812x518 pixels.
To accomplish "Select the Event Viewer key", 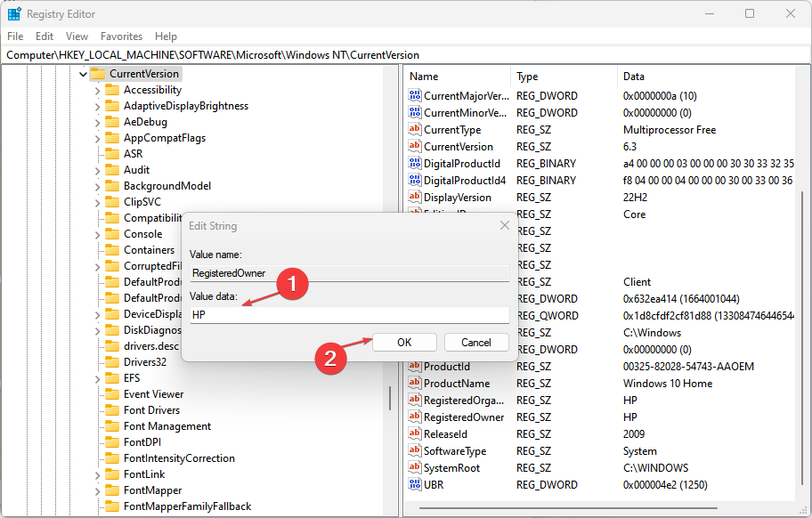I will 153,394.
